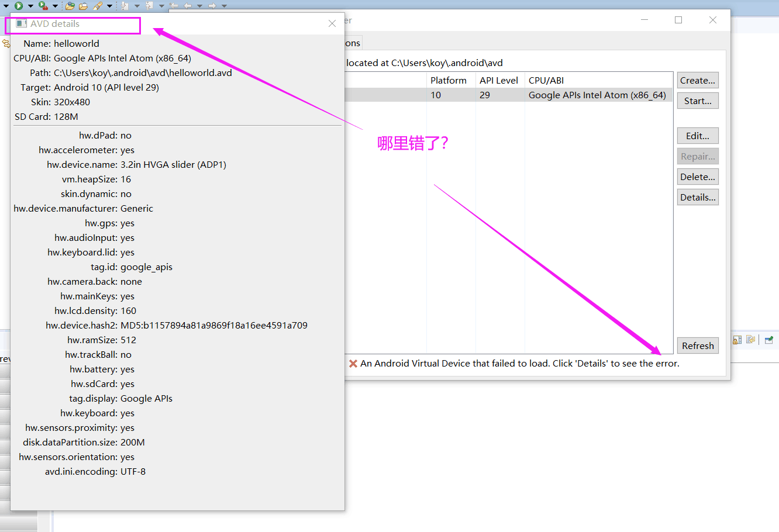The image size is (779, 532).
Task: Click the hw.ramSize value '512'
Action: [128, 340]
